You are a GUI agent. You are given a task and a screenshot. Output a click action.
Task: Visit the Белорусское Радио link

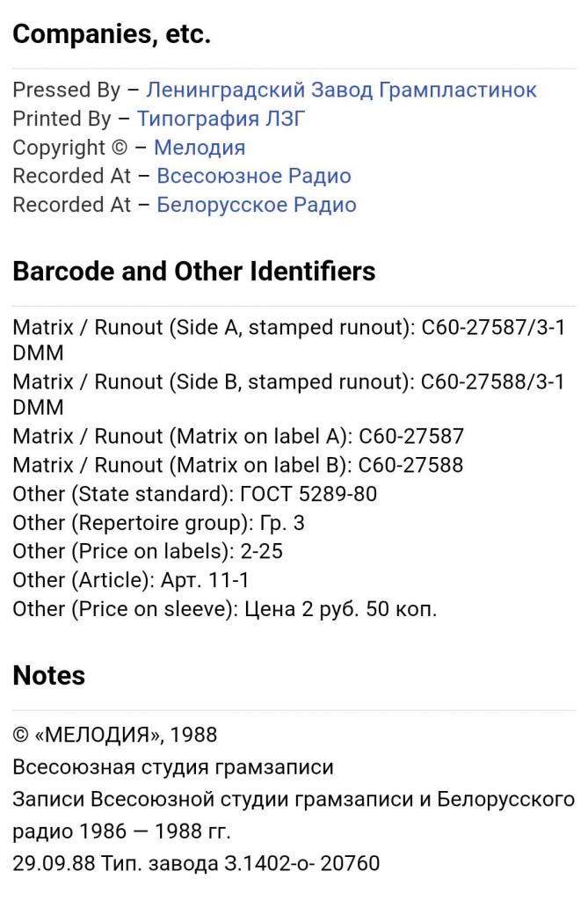pyautogui.click(x=257, y=205)
